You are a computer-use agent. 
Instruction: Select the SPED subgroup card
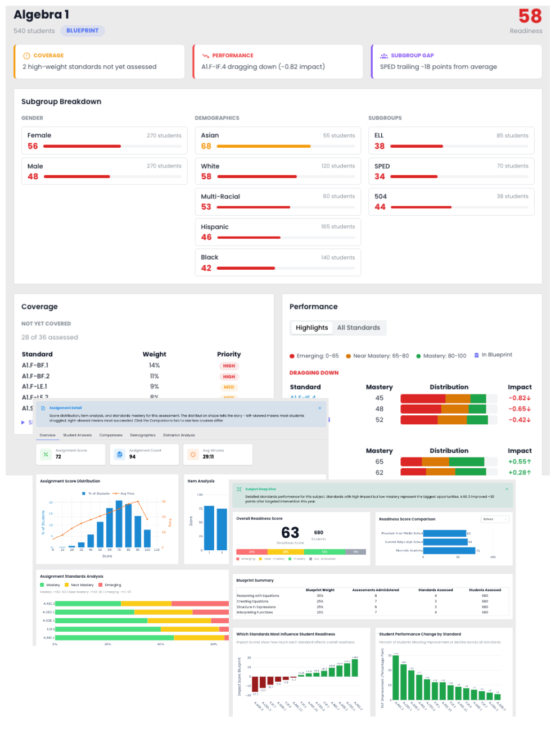click(x=451, y=171)
